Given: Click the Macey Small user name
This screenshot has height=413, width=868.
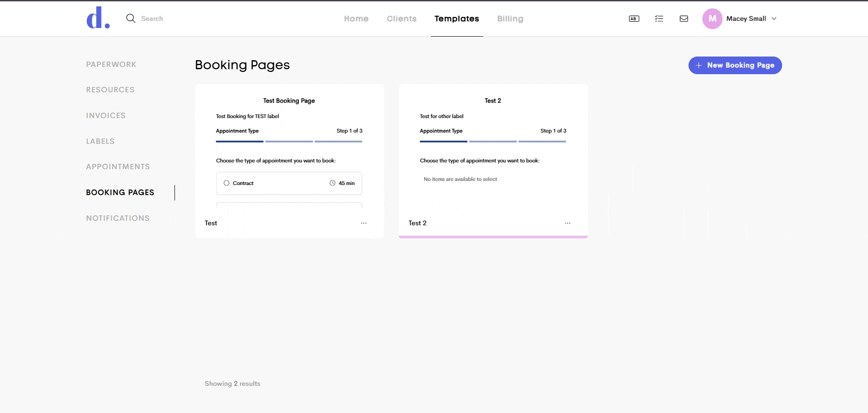Looking at the screenshot, I should [746, 19].
